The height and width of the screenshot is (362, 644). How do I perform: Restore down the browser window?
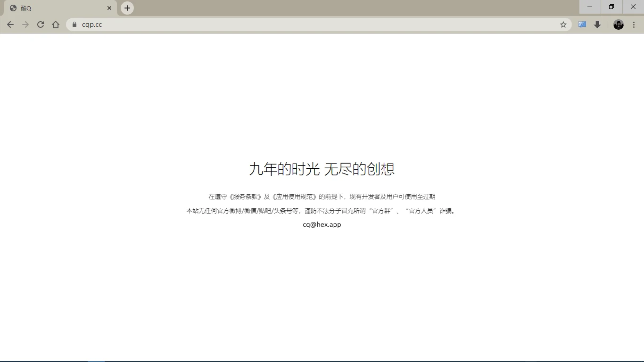click(611, 7)
